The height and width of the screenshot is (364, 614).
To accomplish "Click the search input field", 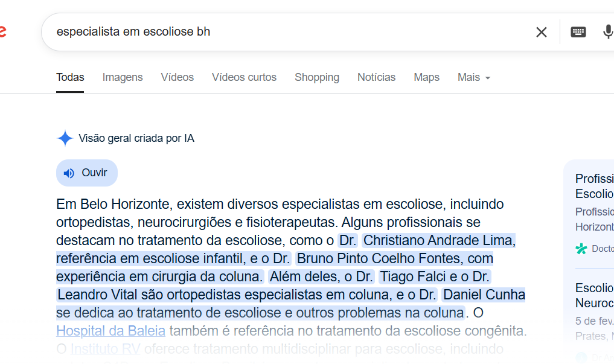I will 290,32.
